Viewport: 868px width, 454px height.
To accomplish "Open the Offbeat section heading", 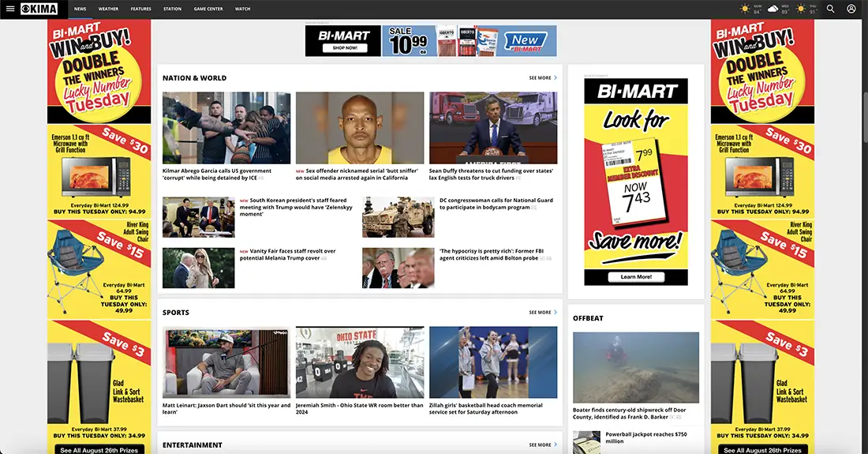I will pos(588,318).
